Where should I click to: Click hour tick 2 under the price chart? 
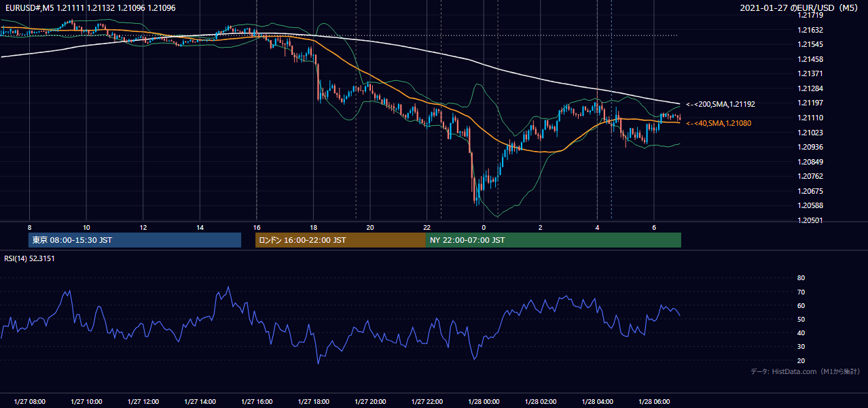point(541,226)
